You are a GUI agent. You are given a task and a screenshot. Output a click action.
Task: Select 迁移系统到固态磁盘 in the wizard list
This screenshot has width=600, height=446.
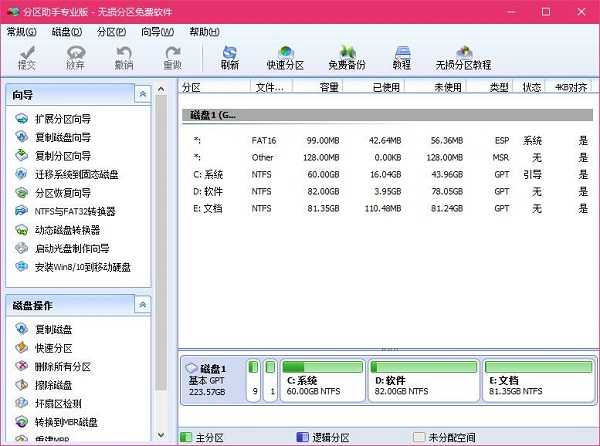[x=76, y=175]
